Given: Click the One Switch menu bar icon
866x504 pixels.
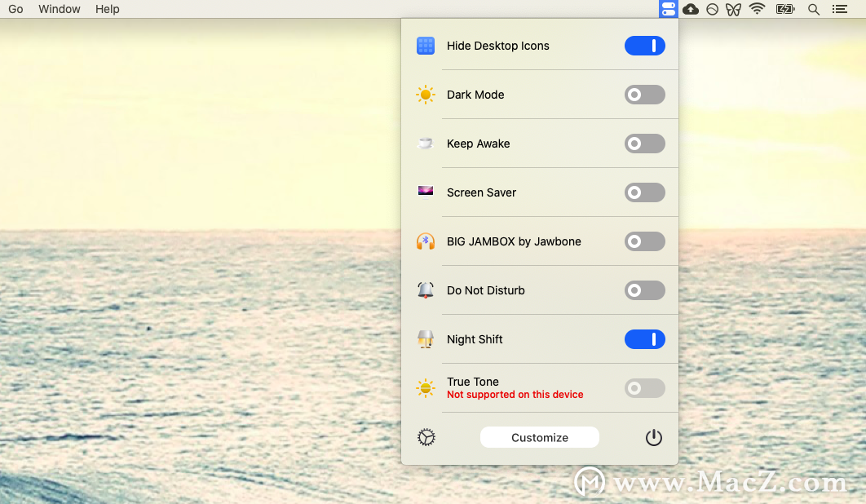Looking at the screenshot, I should (669, 9).
